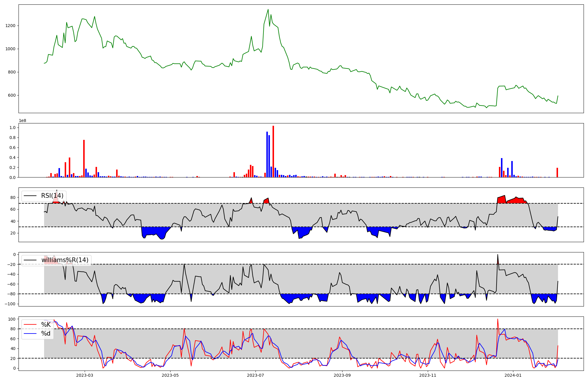588x382 pixels.
Task: Click the 1200 tick label on price axis
Action: click(10, 26)
